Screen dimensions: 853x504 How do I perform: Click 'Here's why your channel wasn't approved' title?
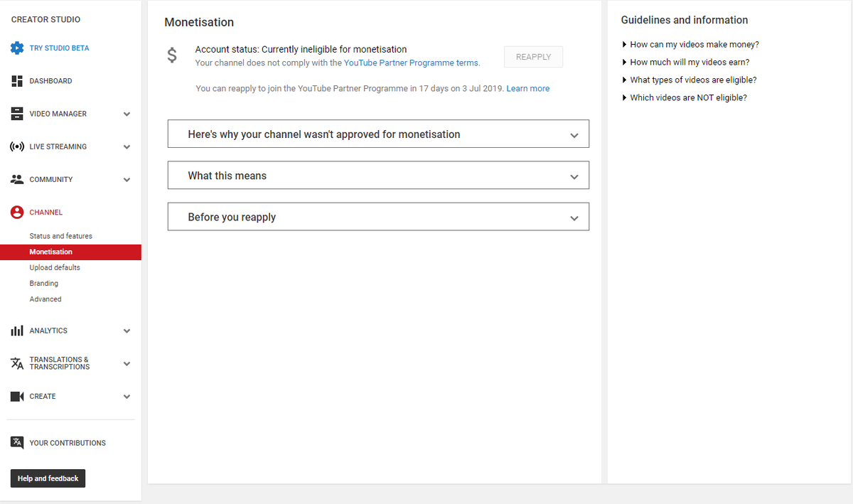[323, 134]
